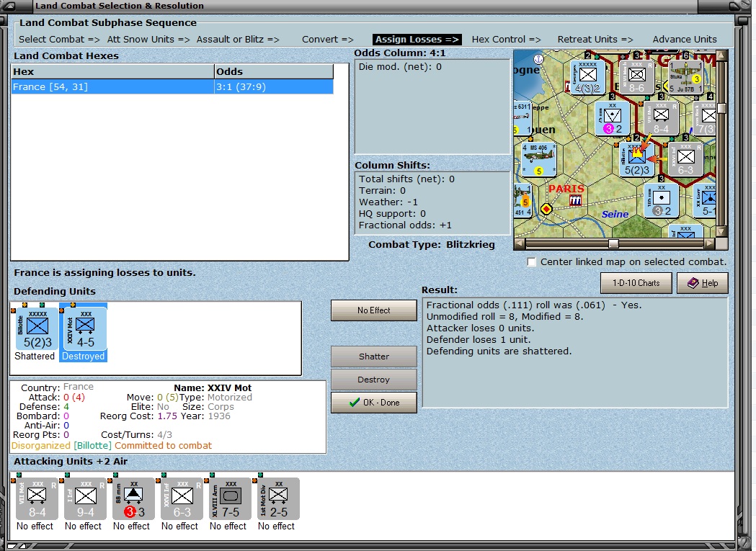Click the 'Committed to combat' status text
This screenshot has height=551, width=756.
(x=163, y=446)
